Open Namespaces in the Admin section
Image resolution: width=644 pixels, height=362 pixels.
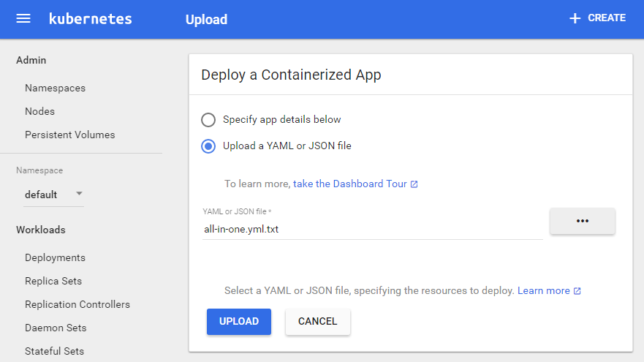pos(55,88)
